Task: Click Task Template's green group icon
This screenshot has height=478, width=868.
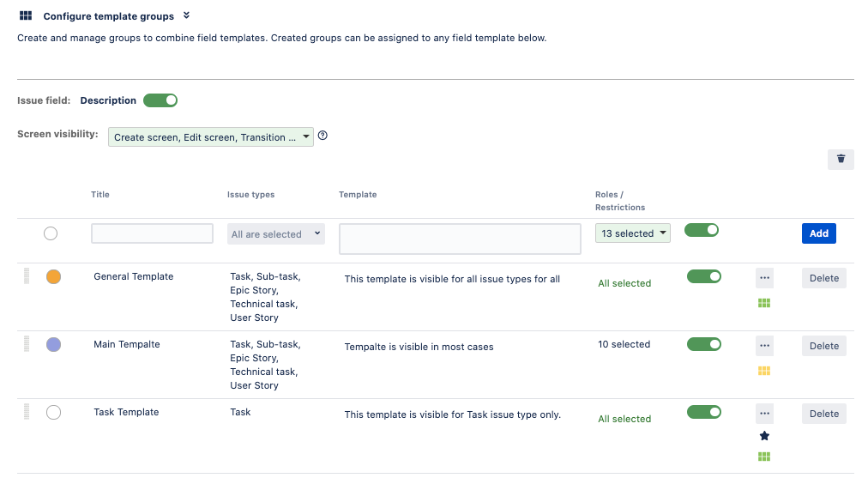Action: (764, 457)
